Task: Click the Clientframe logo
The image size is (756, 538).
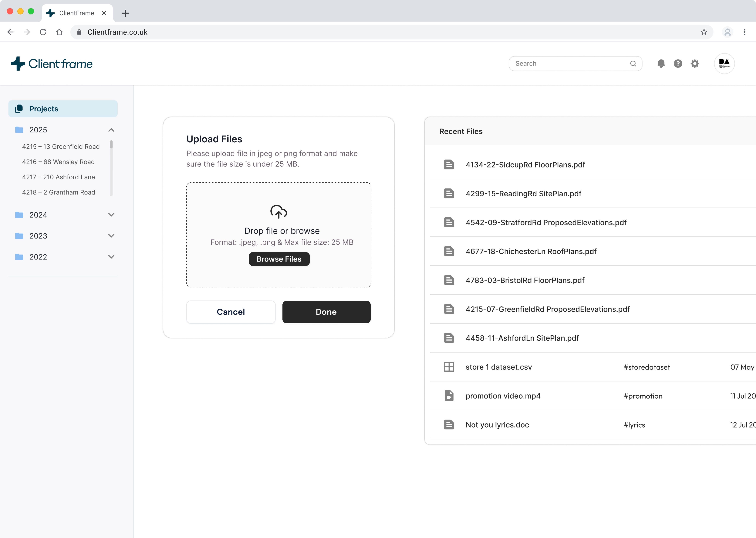Action: [52, 64]
